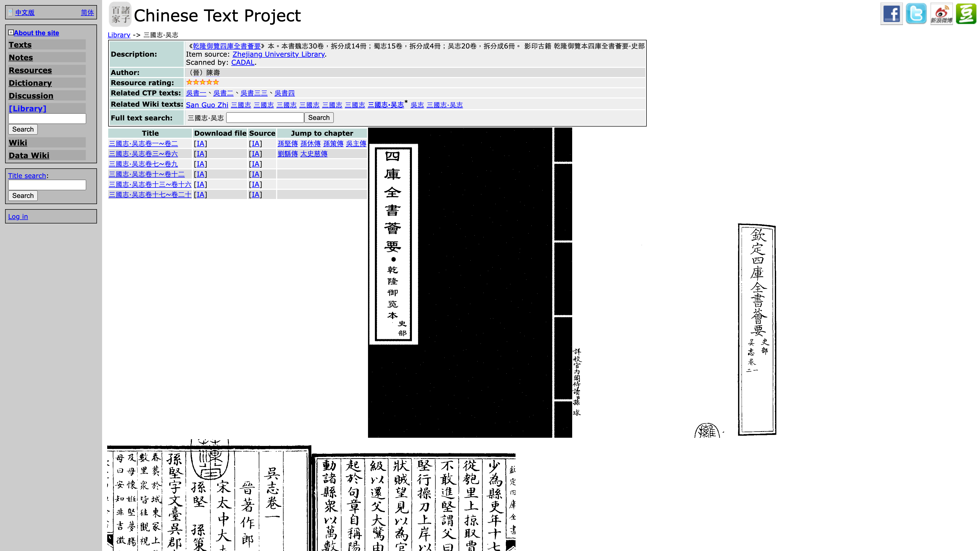Open the bold 三國志·吳志 wiki link
Screen dimensions: 980x551
[x=386, y=105]
